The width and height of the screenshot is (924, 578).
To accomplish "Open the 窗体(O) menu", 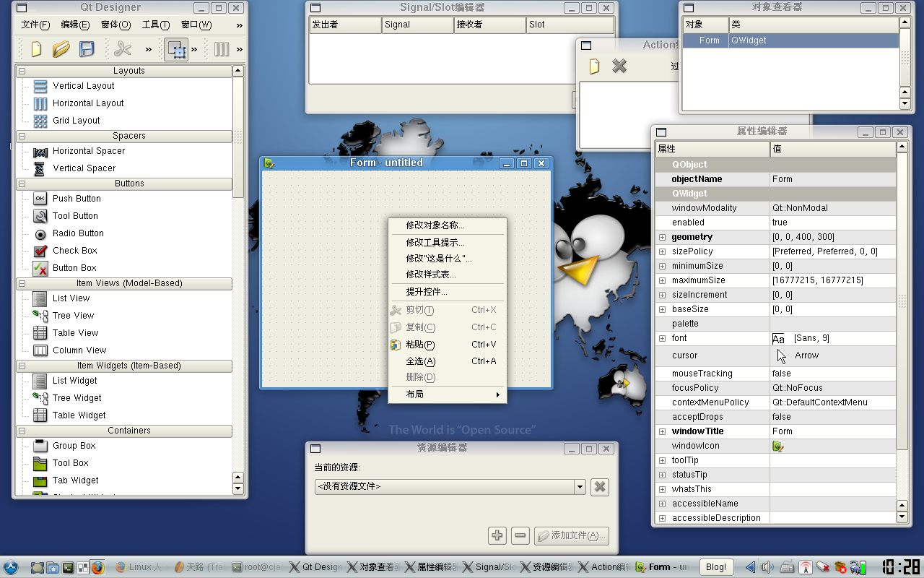I will [x=115, y=25].
